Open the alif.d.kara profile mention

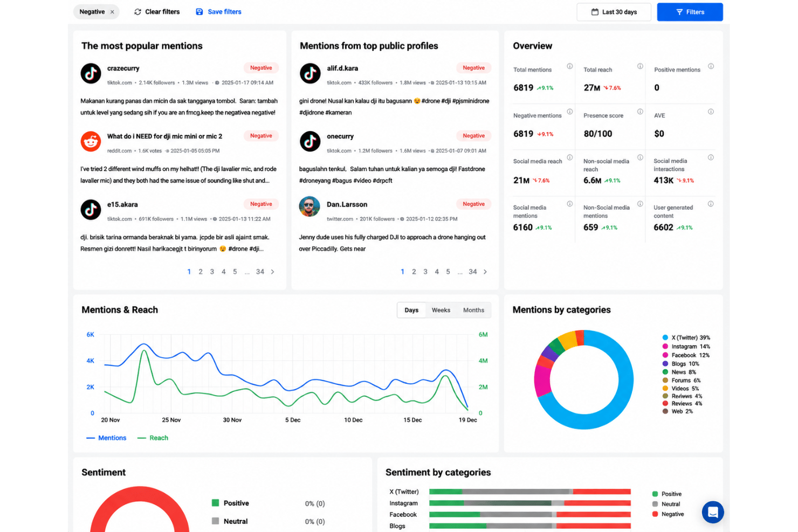[342, 68]
